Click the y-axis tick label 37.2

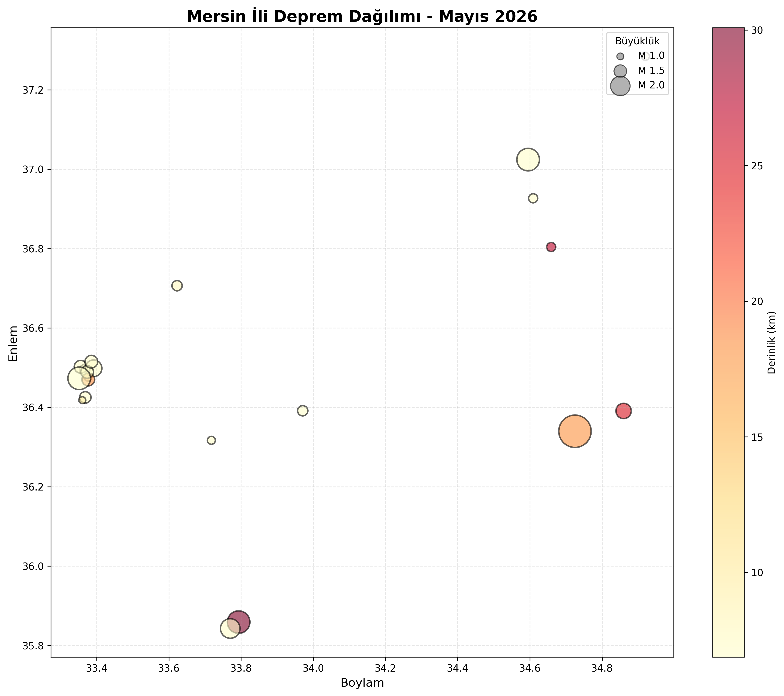[x=33, y=90]
